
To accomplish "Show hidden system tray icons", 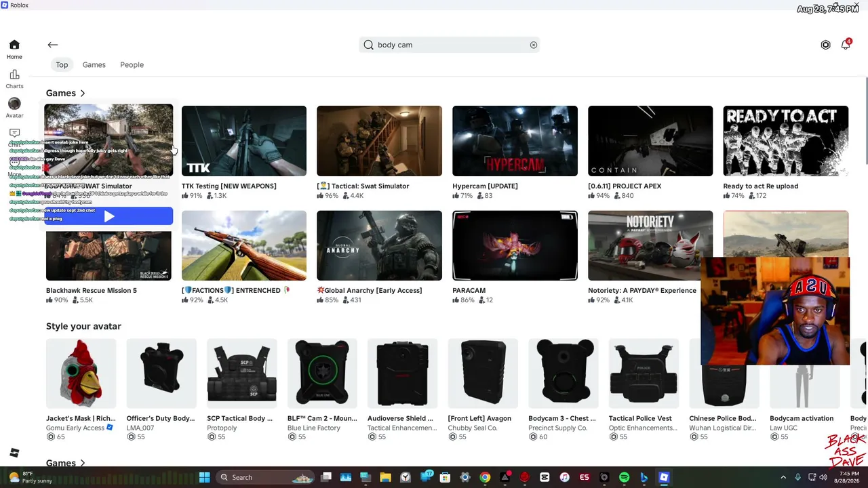I will coord(783,477).
